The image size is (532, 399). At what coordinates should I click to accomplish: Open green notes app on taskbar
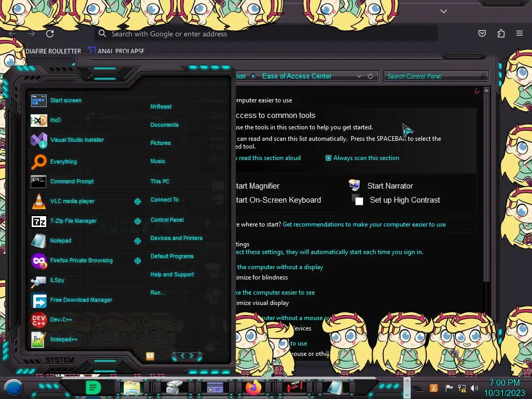(x=93, y=388)
